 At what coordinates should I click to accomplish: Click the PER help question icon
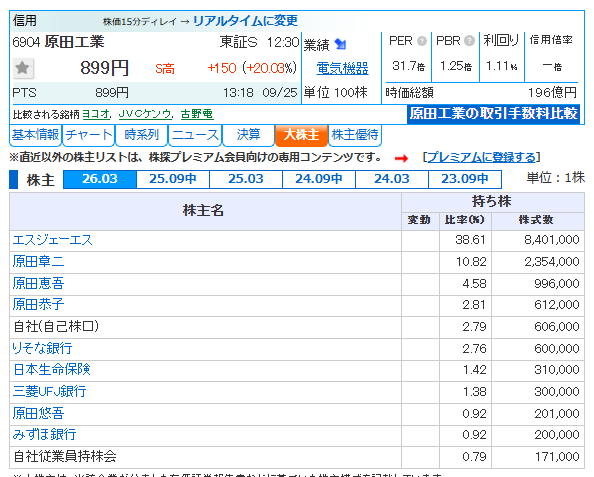[422, 41]
